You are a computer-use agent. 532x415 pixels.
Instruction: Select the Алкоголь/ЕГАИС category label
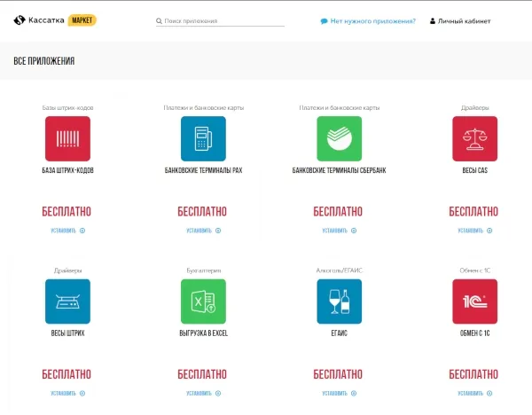340,270
